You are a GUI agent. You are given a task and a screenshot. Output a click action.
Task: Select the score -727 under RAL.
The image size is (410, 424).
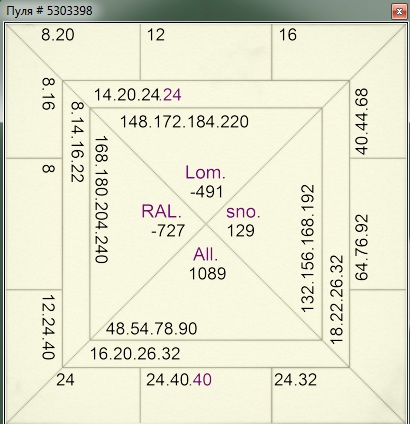[x=168, y=231]
